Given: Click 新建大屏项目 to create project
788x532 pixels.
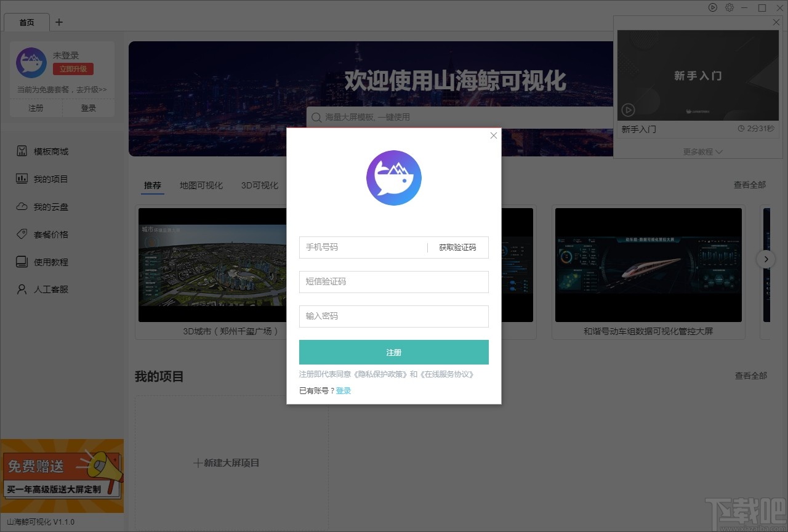Looking at the screenshot, I should pyautogui.click(x=227, y=463).
